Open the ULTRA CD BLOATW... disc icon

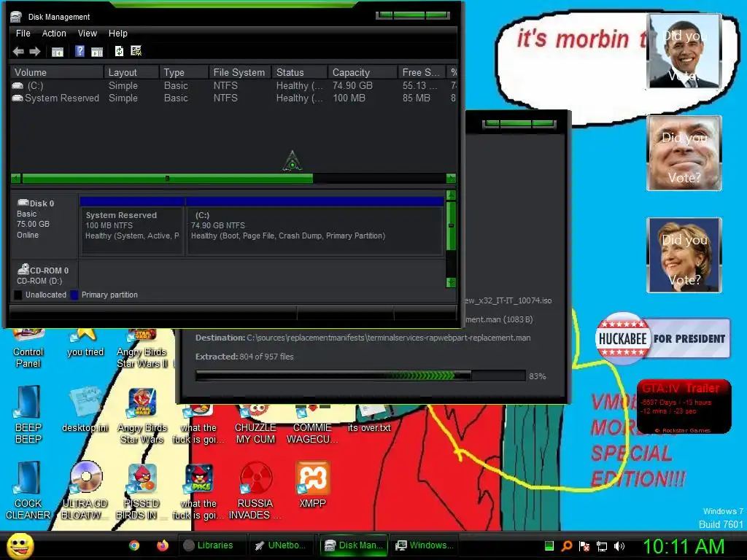pyautogui.click(x=85, y=491)
